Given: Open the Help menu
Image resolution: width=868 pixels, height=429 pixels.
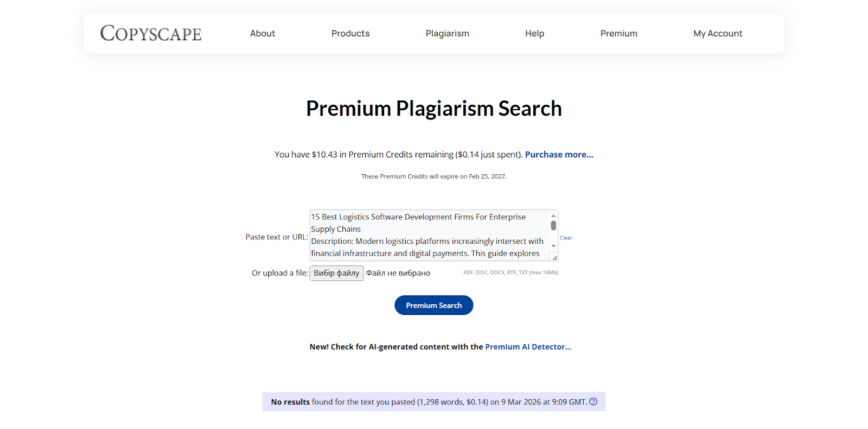Looking at the screenshot, I should pos(534,34).
